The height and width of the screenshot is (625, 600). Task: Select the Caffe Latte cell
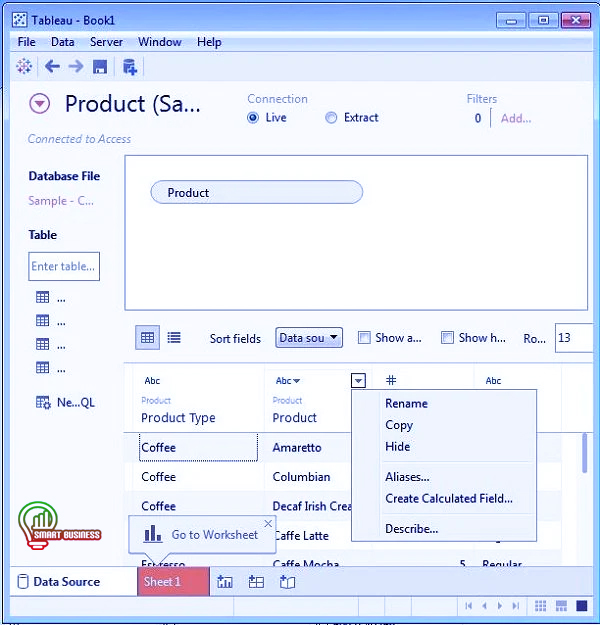click(x=302, y=536)
